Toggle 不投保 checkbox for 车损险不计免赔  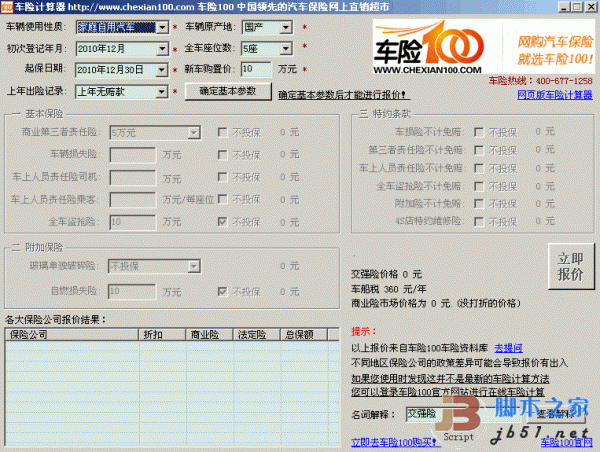478,132
